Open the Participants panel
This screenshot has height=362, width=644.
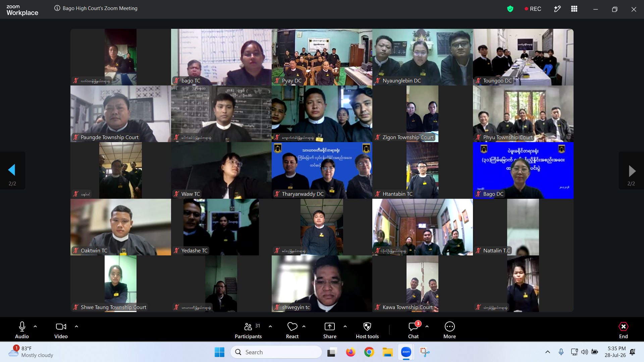pos(248,330)
